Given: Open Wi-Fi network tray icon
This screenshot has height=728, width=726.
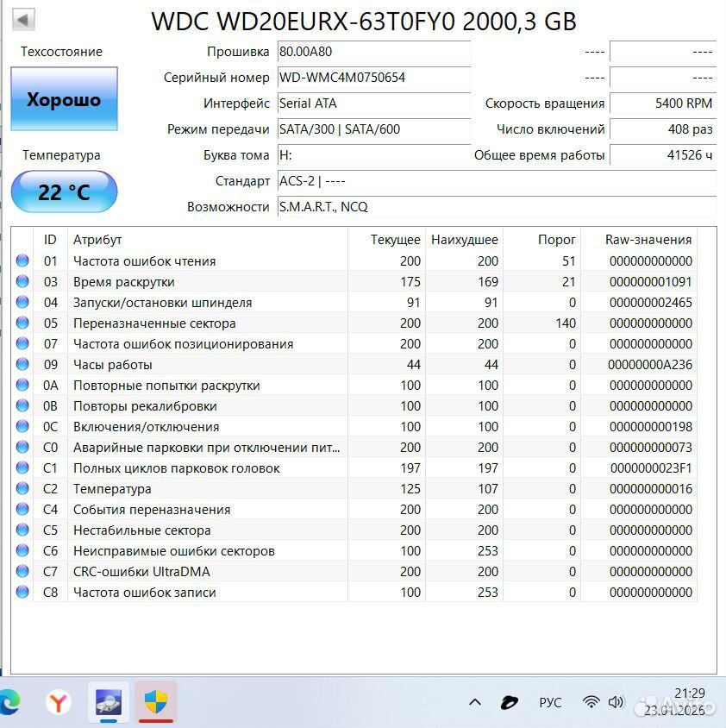Looking at the screenshot, I should [591, 702].
